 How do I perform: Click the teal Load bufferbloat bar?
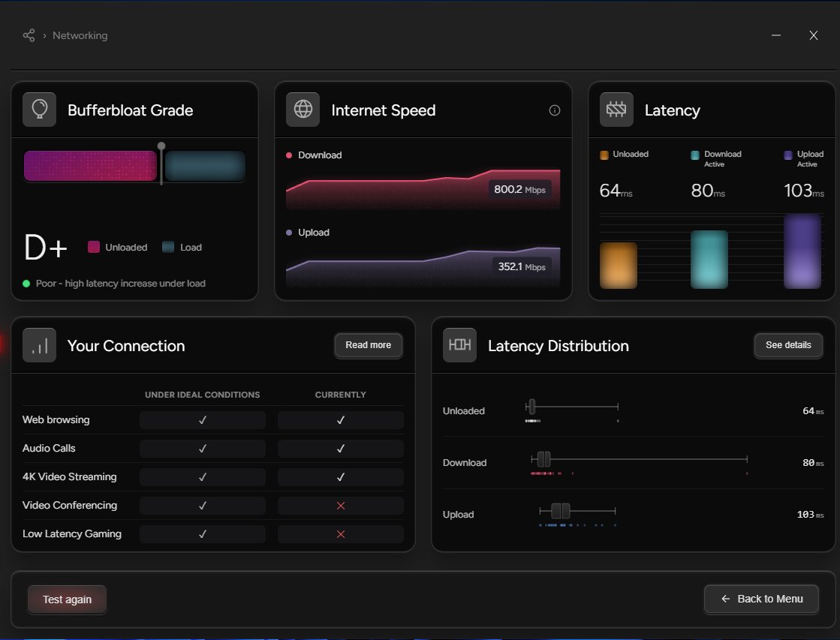click(205, 166)
